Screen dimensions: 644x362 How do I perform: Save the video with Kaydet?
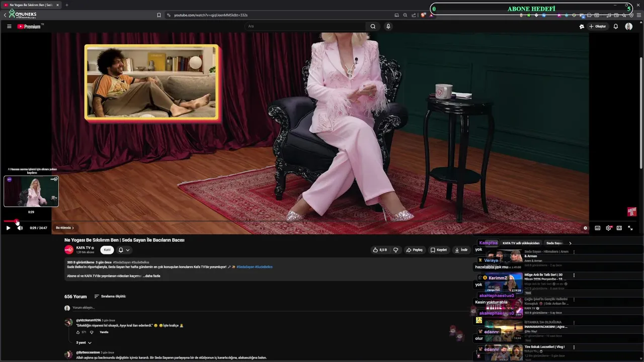pyautogui.click(x=439, y=250)
